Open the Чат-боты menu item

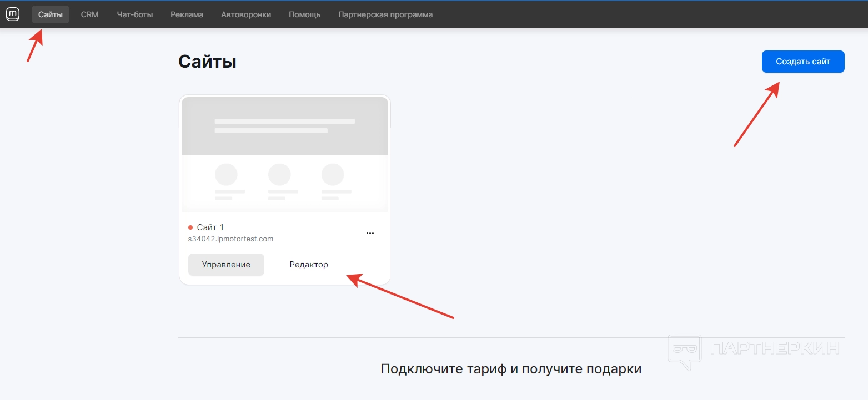(x=135, y=14)
